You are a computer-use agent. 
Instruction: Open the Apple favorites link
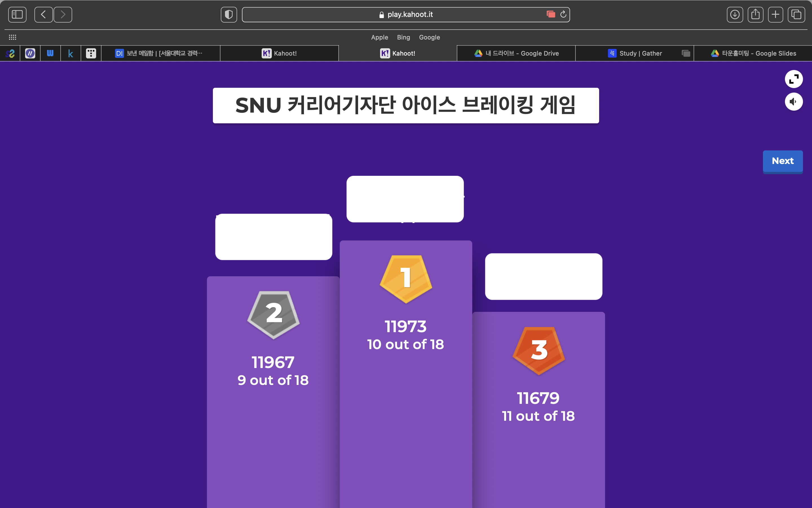[379, 37]
